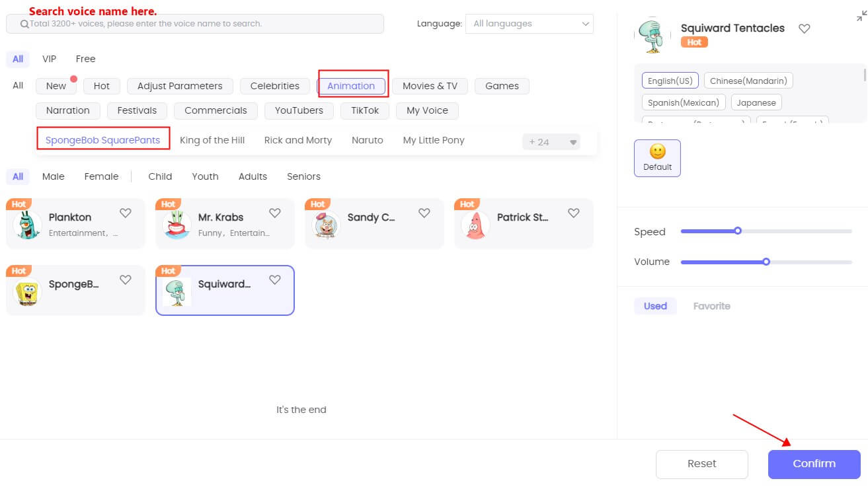
Task: Adjust the Volume slider handle
Action: (x=766, y=262)
